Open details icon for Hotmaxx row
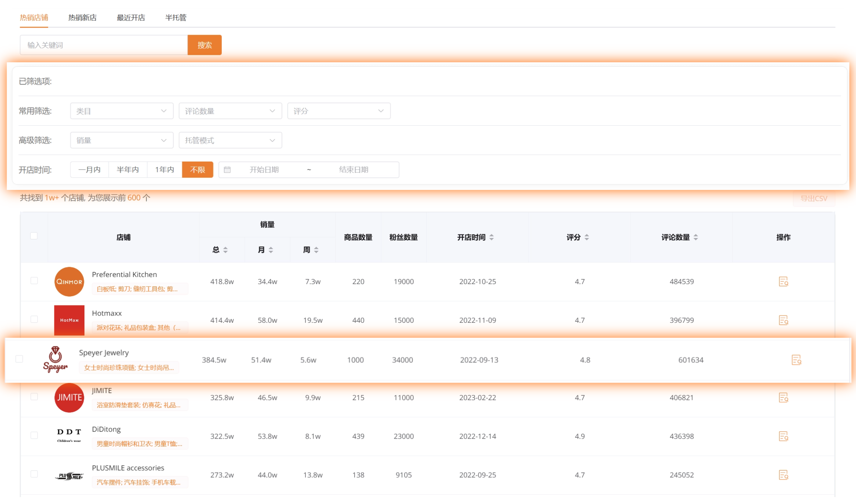The width and height of the screenshot is (856, 504). click(x=783, y=320)
